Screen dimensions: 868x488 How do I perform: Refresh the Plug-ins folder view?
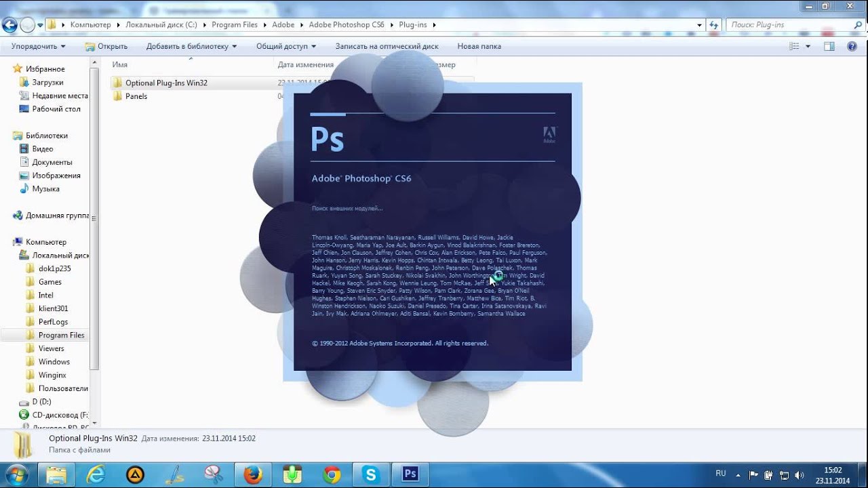pyautogui.click(x=713, y=25)
